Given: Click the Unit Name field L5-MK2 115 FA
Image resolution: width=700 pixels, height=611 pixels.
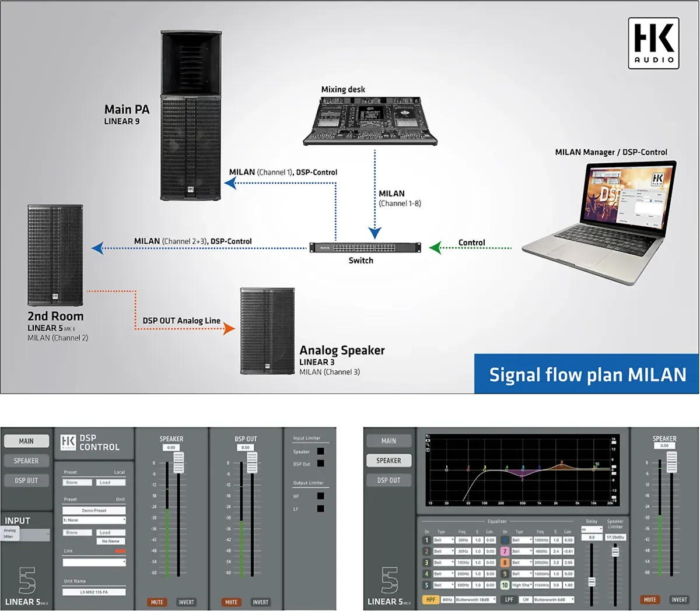Looking at the screenshot, I should pyautogui.click(x=94, y=592).
